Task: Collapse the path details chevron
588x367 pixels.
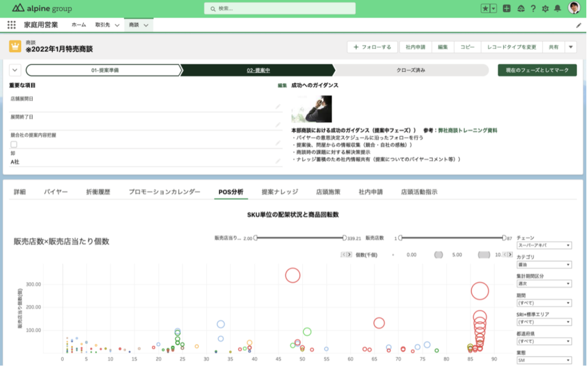Action: [16, 70]
